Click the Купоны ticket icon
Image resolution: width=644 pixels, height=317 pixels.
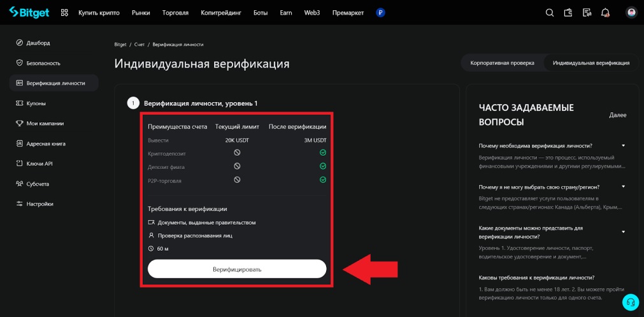click(x=19, y=103)
